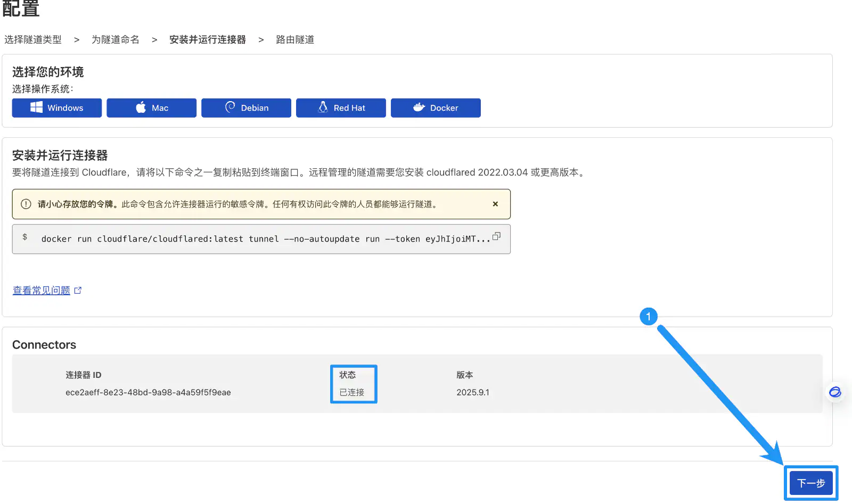
Task: Select the Windows operating system button
Action: click(56, 108)
